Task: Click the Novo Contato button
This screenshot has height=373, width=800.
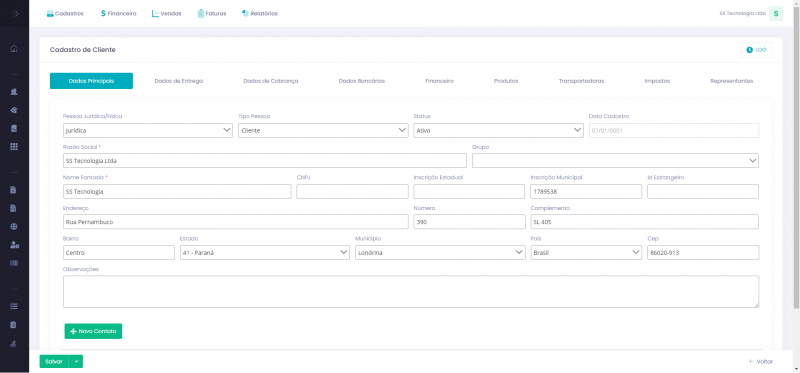Action: [x=93, y=331]
